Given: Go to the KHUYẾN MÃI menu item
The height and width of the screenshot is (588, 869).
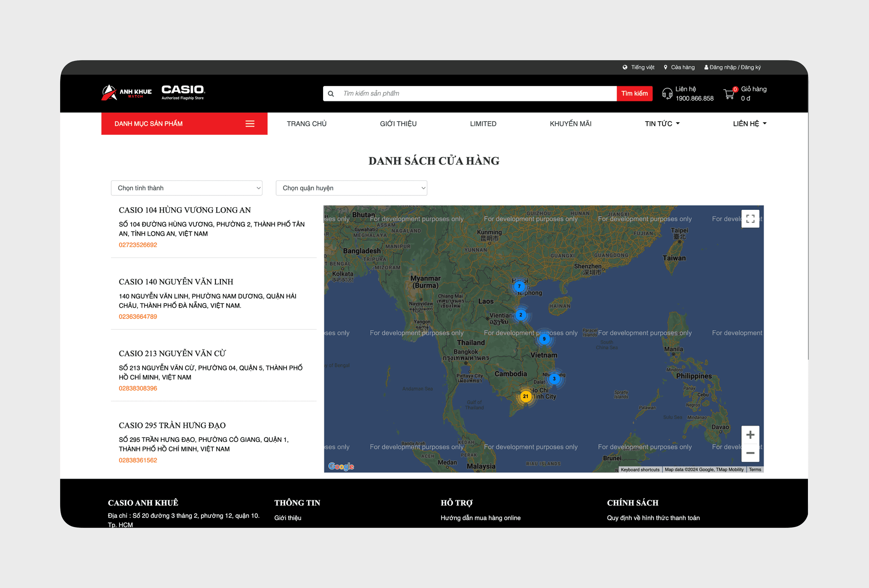Looking at the screenshot, I should pos(570,124).
